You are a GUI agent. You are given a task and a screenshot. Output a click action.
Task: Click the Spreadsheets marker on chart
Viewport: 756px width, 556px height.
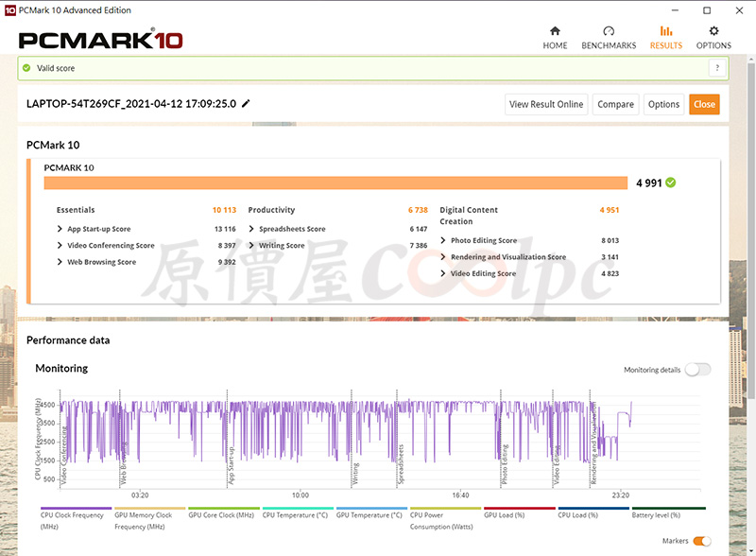coord(400,464)
